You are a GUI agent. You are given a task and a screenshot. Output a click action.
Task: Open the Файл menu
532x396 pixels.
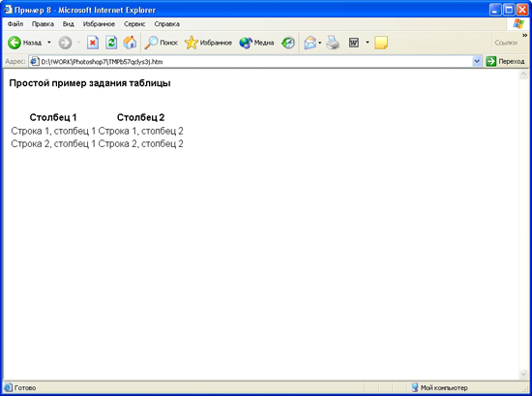pos(15,24)
